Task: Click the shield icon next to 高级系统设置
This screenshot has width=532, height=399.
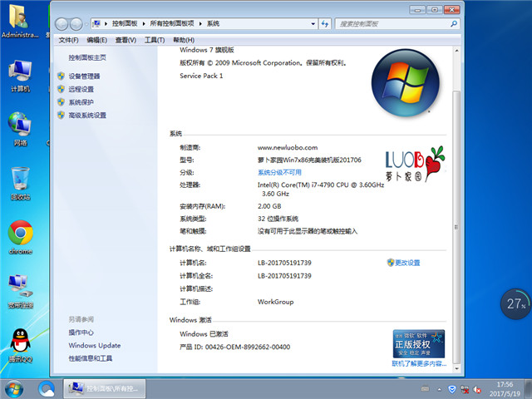Action: pos(61,116)
